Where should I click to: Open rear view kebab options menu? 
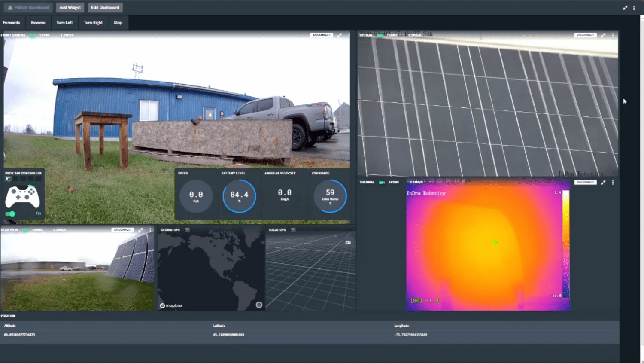[x=150, y=230]
